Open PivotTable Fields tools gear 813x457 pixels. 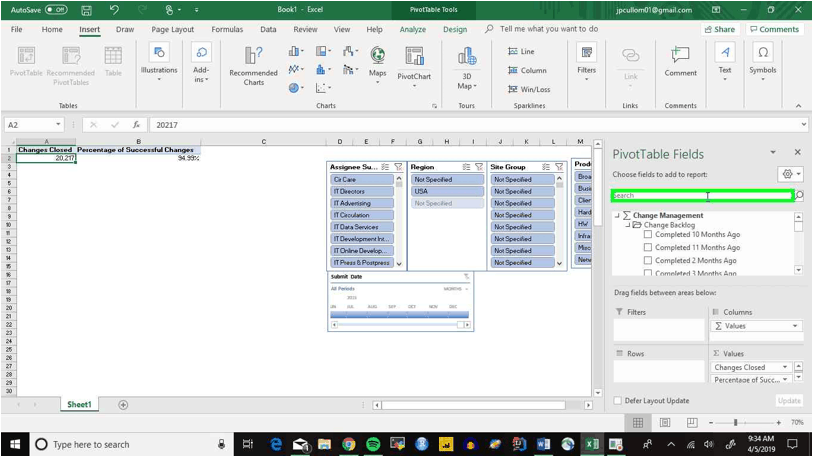[x=790, y=174]
